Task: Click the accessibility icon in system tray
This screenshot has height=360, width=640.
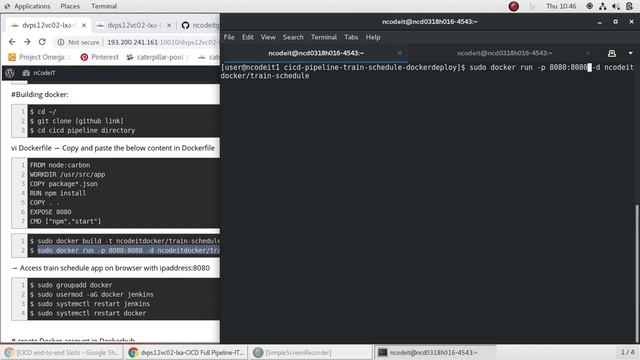Action: (x=589, y=6)
